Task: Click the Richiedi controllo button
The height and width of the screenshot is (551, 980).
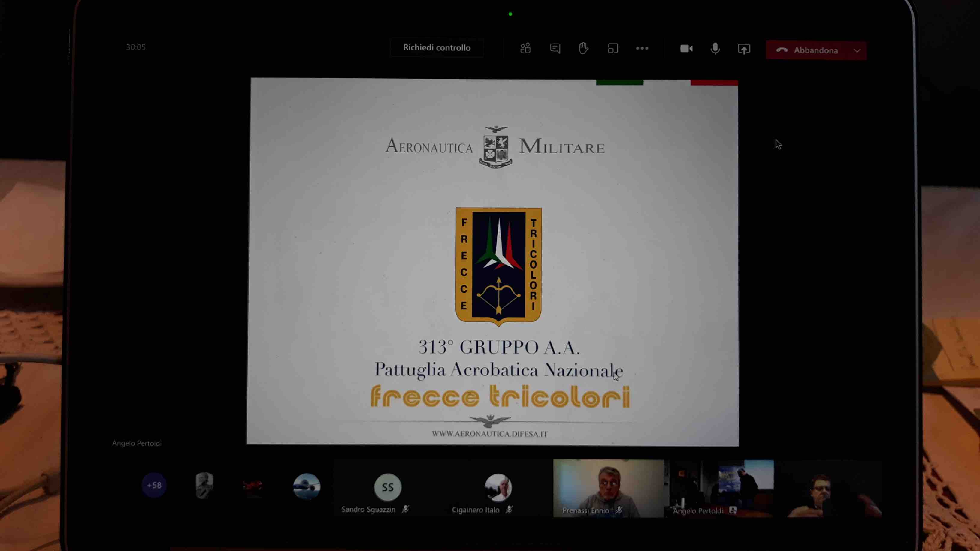Action: 437,48
